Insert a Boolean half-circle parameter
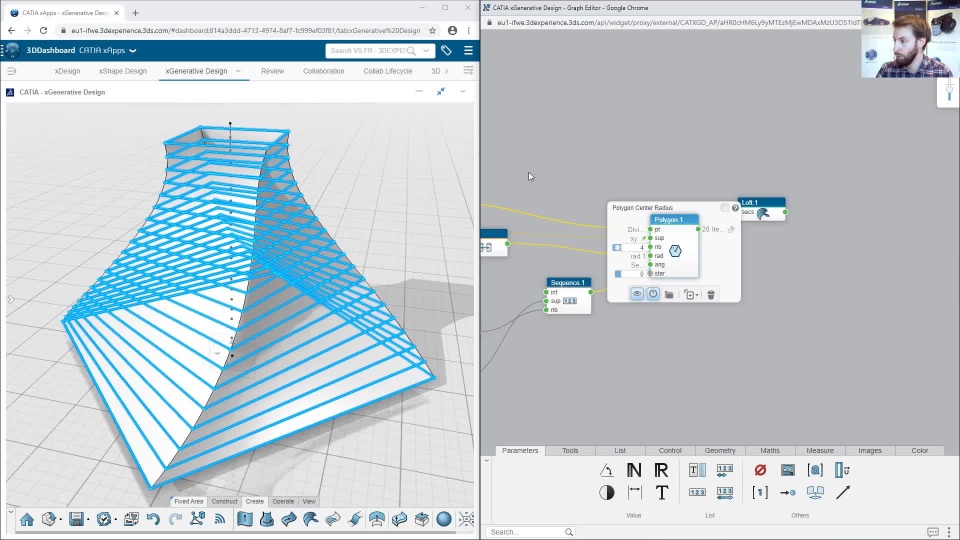 607,492
